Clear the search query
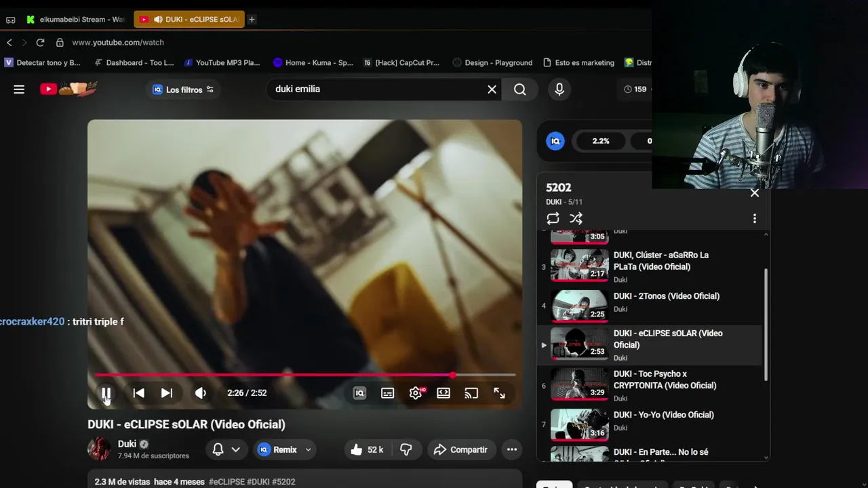Image resolution: width=868 pixels, height=488 pixels. pyautogui.click(x=492, y=89)
